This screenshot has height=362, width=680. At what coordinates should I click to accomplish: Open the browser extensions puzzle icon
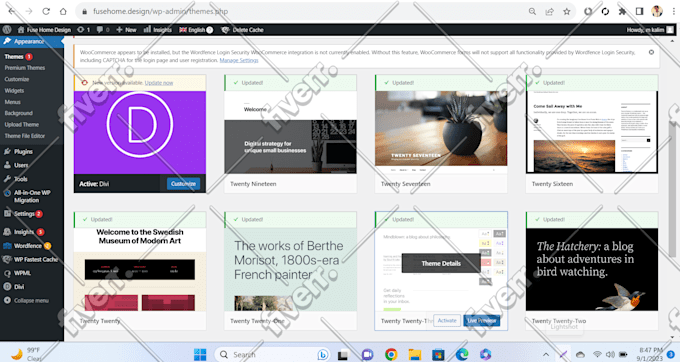click(622, 11)
